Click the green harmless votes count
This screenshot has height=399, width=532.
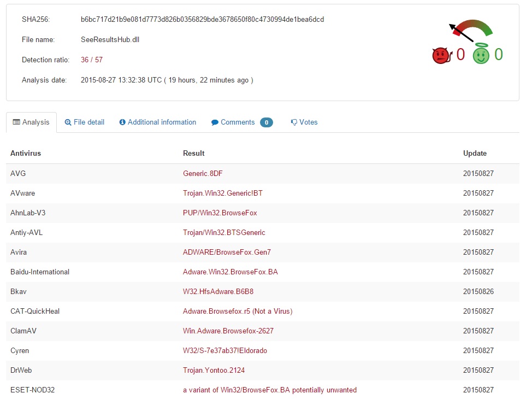coord(499,54)
